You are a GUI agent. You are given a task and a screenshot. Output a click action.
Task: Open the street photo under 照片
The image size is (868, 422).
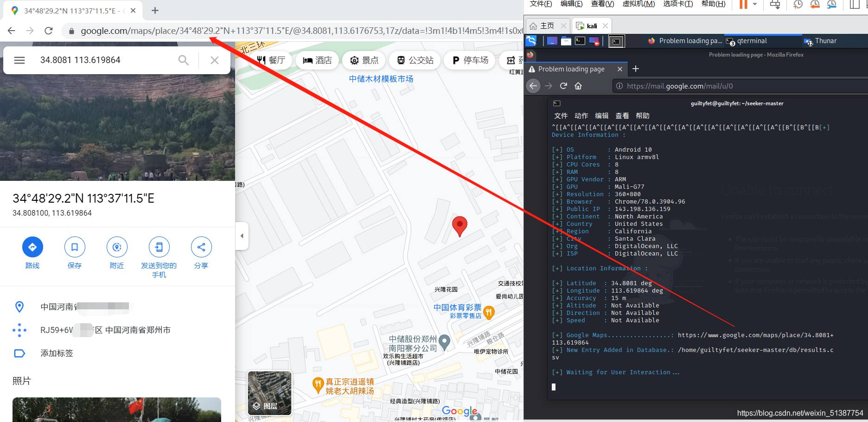coord(117,409)
